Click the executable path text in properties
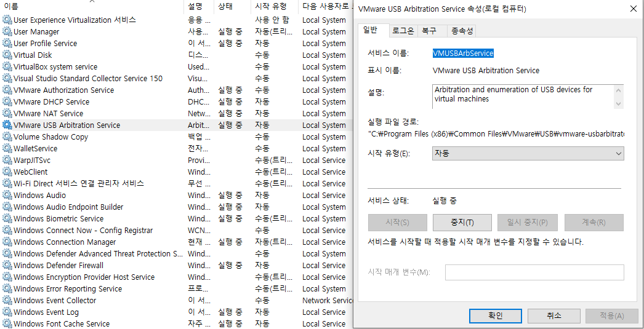Image resolution: width=644 pixels, height=329 pixels. 497,133
